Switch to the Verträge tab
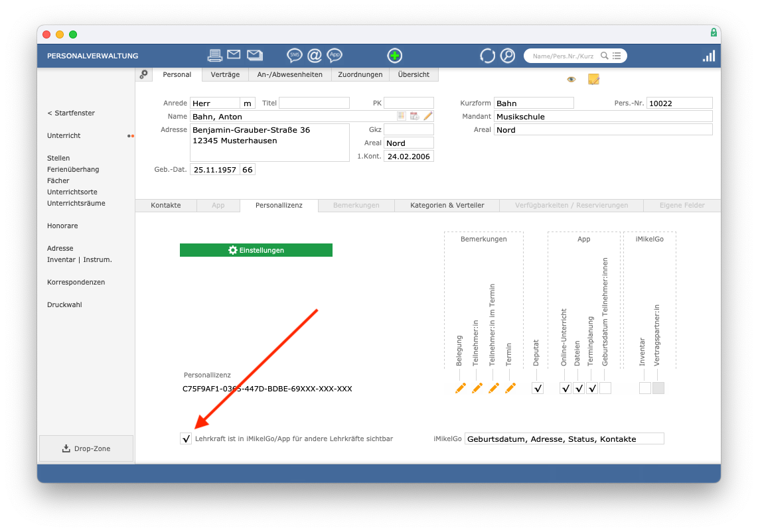Viewport: 758px width, 532px height. coord(225,74)
